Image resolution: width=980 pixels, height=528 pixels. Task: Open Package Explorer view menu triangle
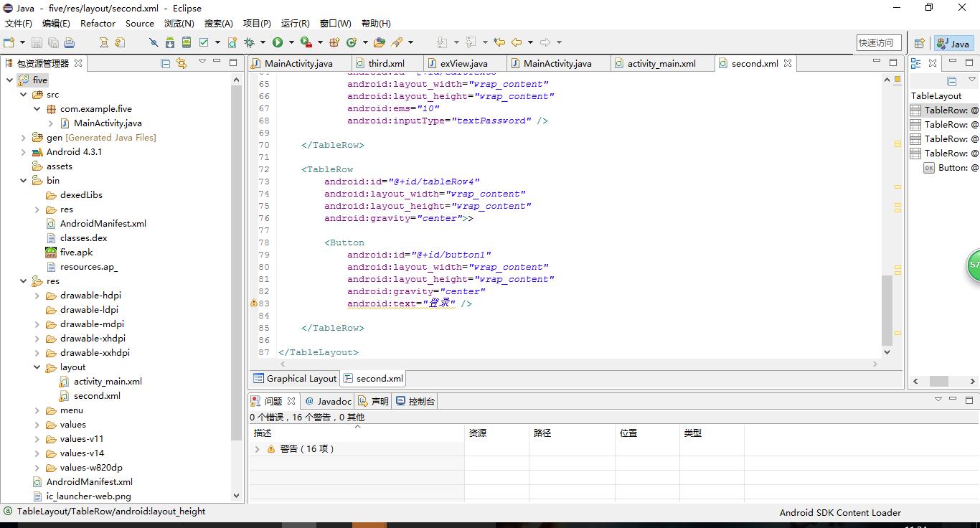pos(202,62)
